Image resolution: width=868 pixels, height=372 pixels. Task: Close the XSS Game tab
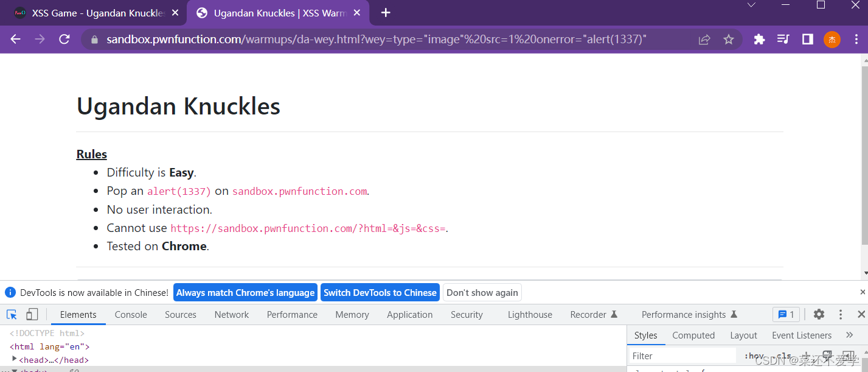[175, 13]
